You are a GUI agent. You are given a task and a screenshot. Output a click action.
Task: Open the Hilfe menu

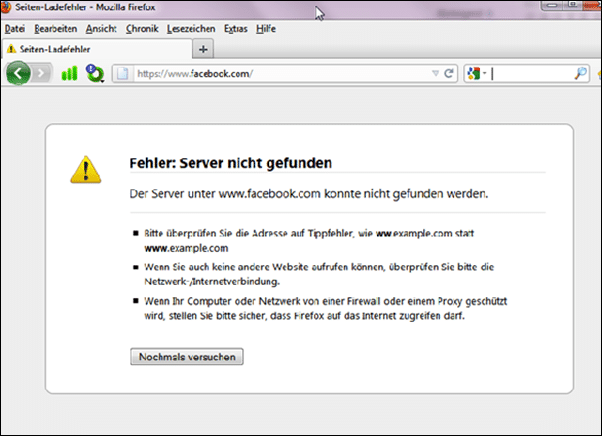[x=266, y=29]
